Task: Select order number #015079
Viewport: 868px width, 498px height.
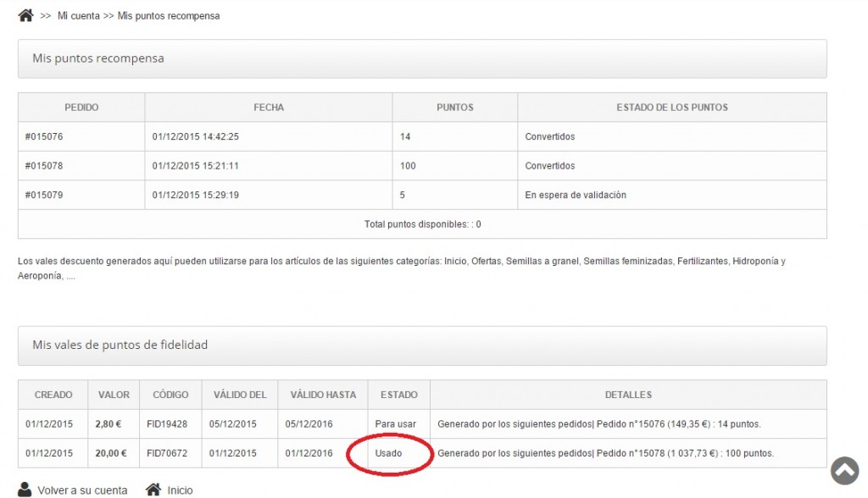Action: 44,196
